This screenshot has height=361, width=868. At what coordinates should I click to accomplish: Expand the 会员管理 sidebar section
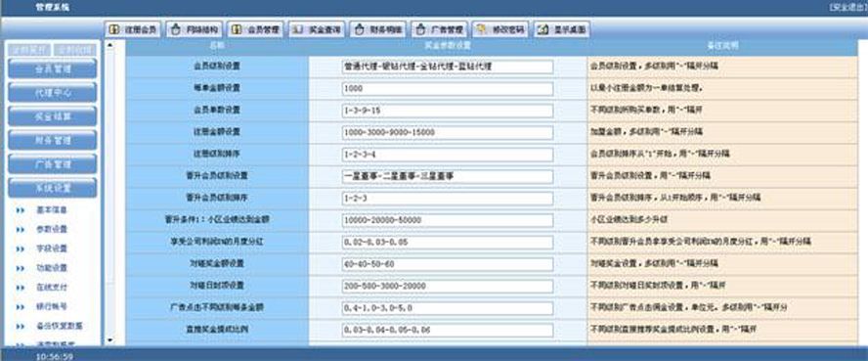click(53, 69)
